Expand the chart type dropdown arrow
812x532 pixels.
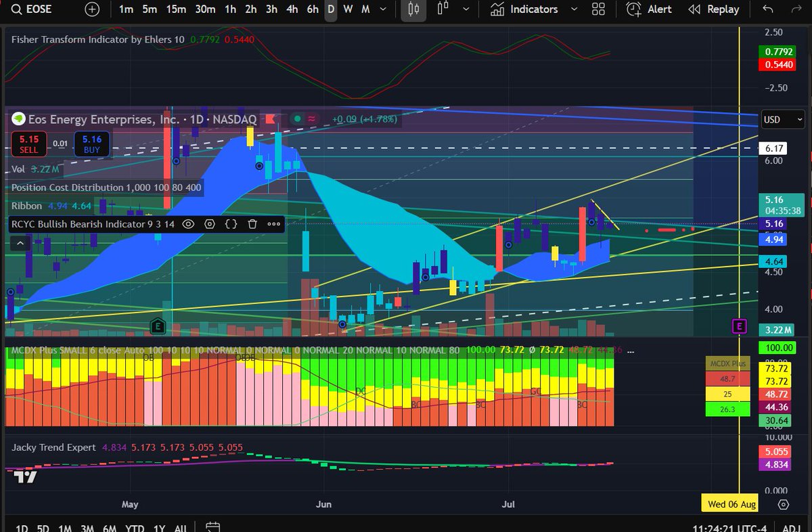pyautogui.click(x=467, y=9)
